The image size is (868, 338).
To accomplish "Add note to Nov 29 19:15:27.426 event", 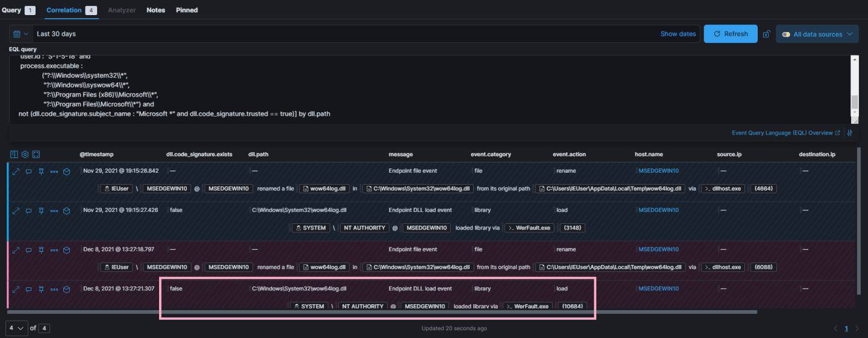I will (28, 210).
